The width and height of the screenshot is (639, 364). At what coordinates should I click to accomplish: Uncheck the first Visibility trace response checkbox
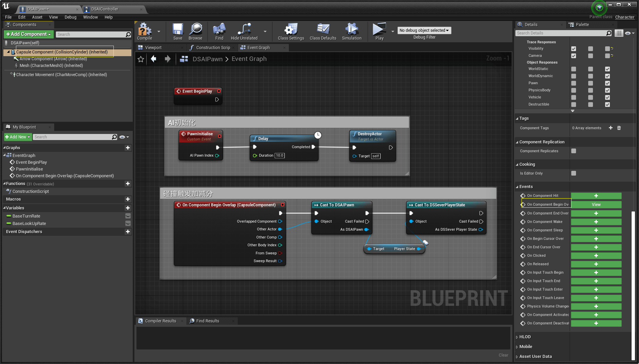(574, 49)
